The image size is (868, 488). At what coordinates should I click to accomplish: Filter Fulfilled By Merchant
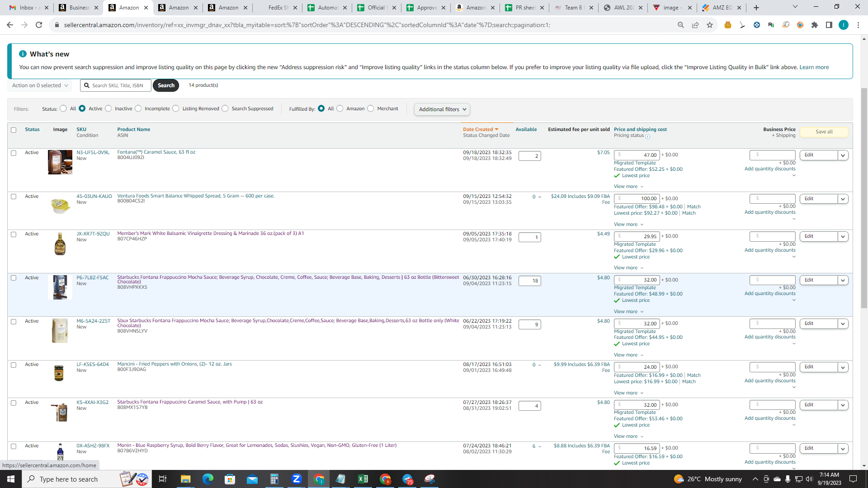371,108
